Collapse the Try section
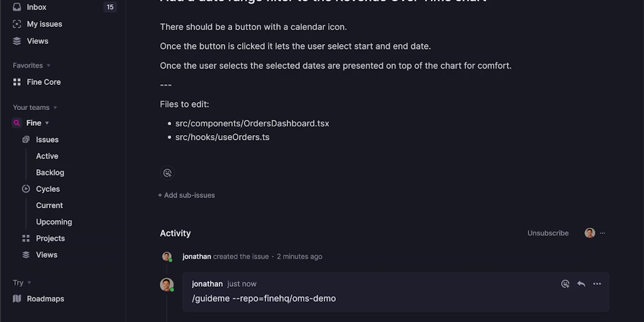This screenshot has width=644, height=322. (x=29, y=283)
